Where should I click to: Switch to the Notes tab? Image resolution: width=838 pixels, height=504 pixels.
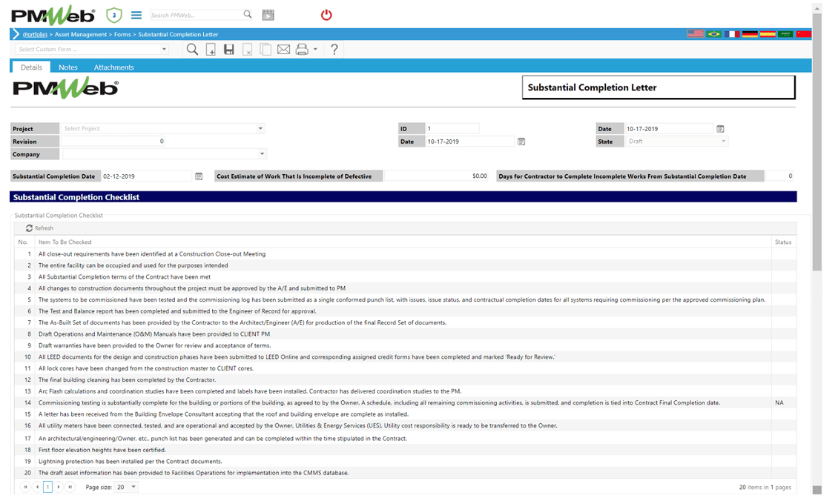point(68,67)
